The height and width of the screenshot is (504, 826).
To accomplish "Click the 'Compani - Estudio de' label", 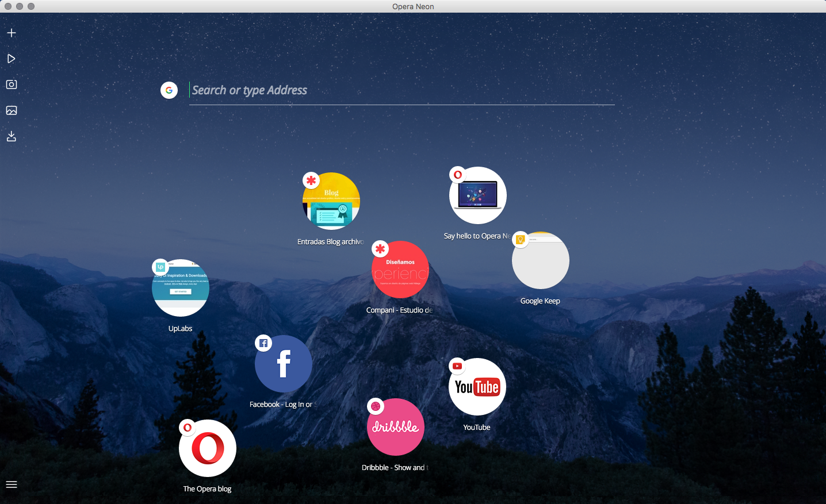I will (399, 310).
